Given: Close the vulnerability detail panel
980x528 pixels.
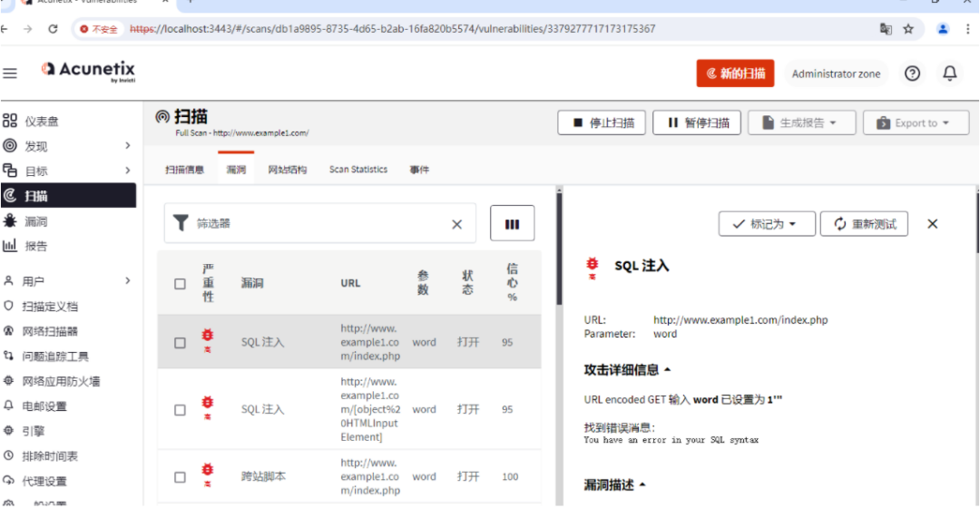Looking at the screenshot, I should pos(932,224).
